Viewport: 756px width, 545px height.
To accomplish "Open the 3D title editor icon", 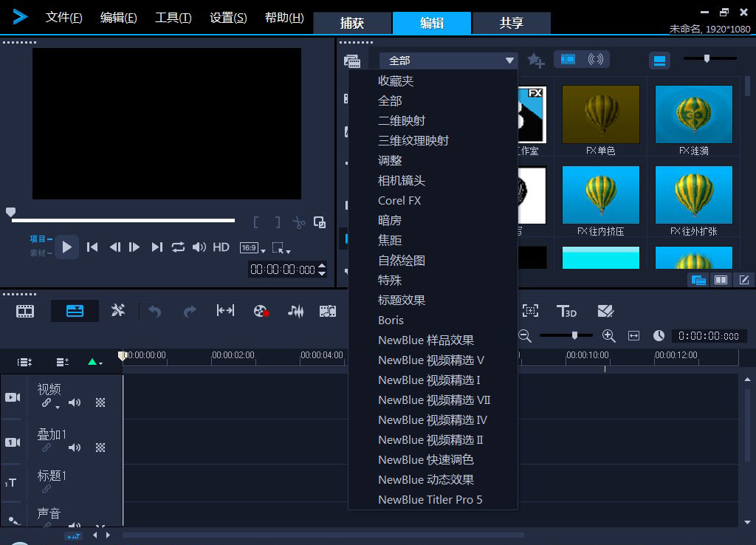I will pyautogui.click(x=566, y=311).
